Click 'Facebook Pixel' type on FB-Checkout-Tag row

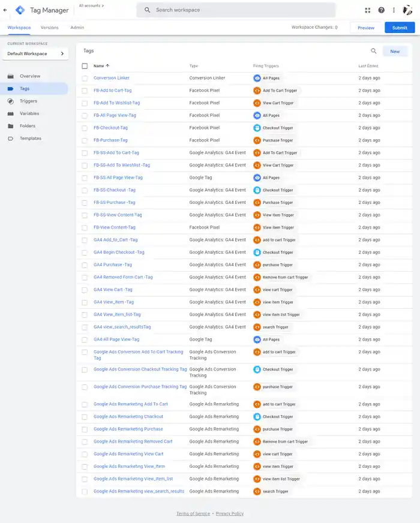point(205,128)
